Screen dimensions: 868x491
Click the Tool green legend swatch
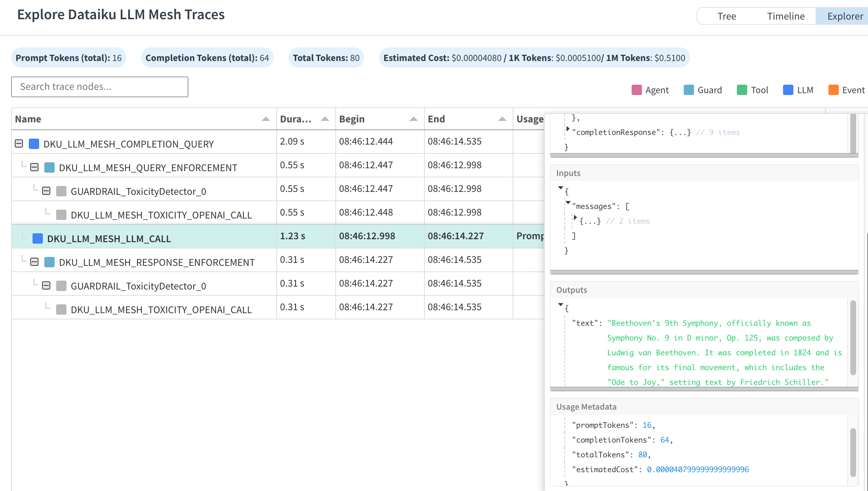[x=742, y=90]
